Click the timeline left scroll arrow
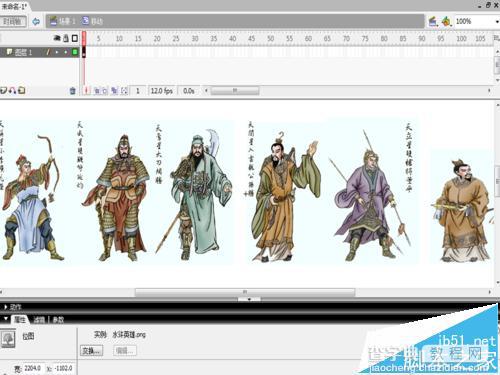The height and width of the screenshot is (375, 500). coord(206,90)
